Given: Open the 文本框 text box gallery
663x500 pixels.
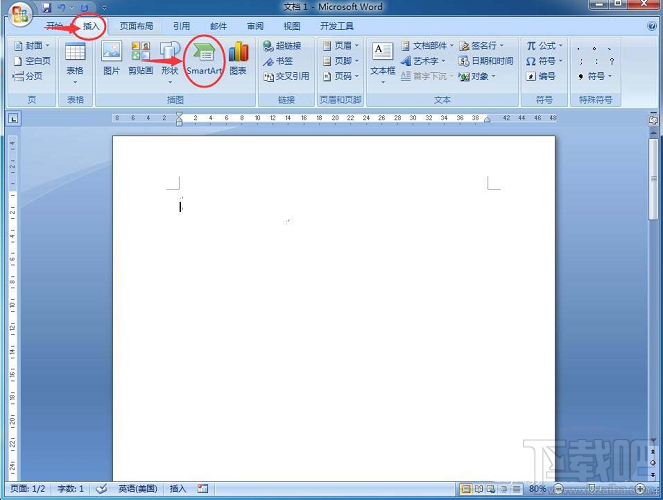Looking at the screenshot, I should (383, 63).
